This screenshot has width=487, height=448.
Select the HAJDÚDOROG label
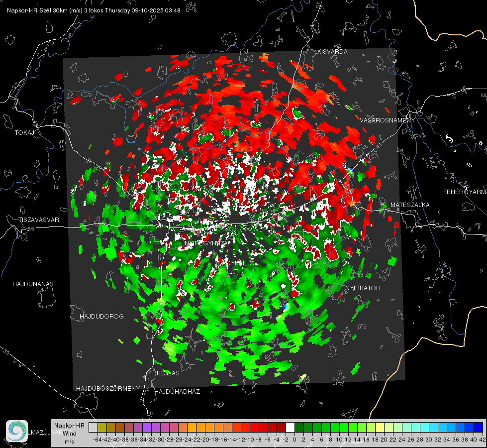pos(101,316)
